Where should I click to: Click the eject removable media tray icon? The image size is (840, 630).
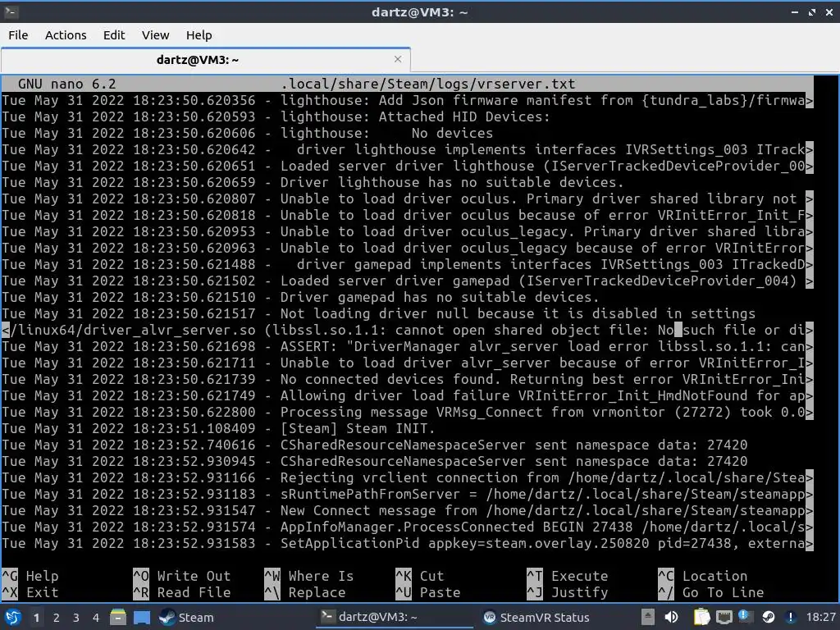(x=648, y=617)
